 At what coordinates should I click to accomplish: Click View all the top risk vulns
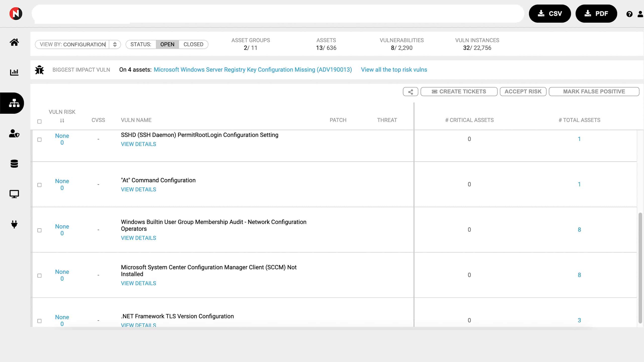point(394,70)
